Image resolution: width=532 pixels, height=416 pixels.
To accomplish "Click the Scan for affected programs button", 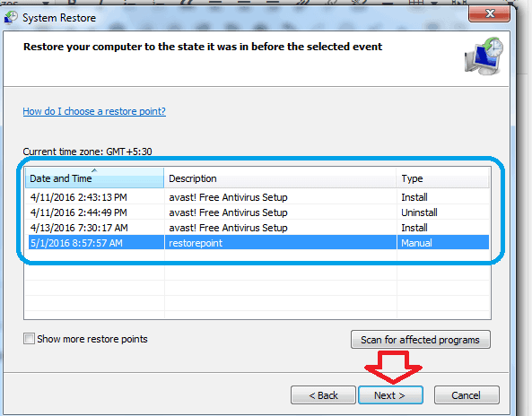I will [421, 340].
